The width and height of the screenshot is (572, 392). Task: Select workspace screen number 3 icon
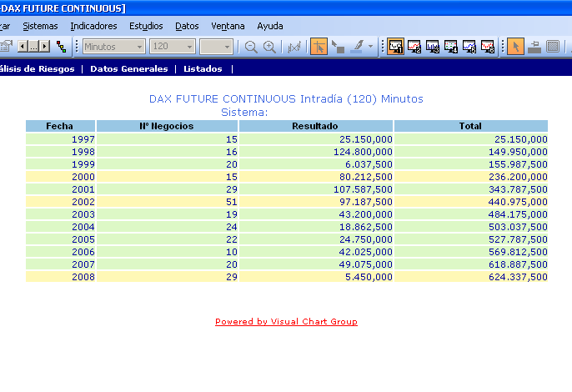[433, 47]
